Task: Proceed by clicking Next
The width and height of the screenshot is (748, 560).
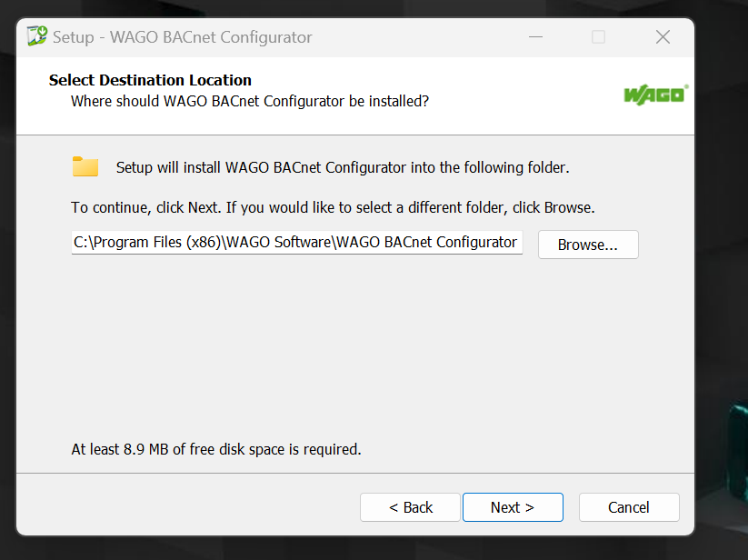Action: 513,507
